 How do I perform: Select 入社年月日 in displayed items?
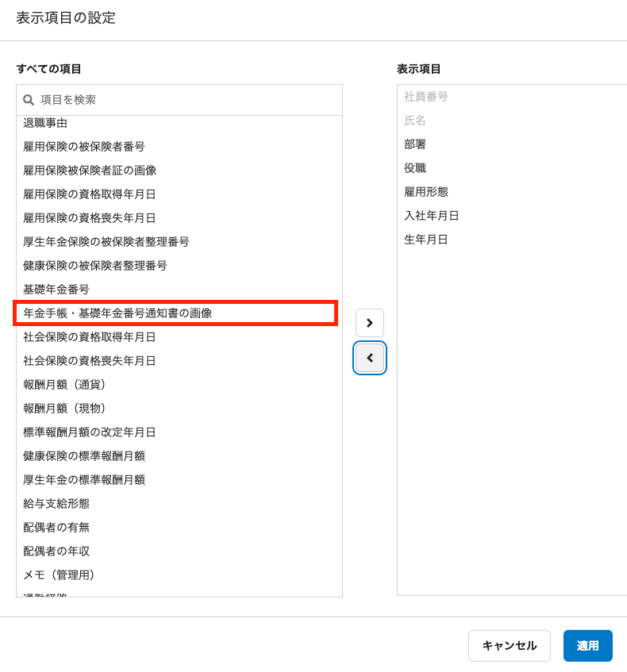click(512, 216)
